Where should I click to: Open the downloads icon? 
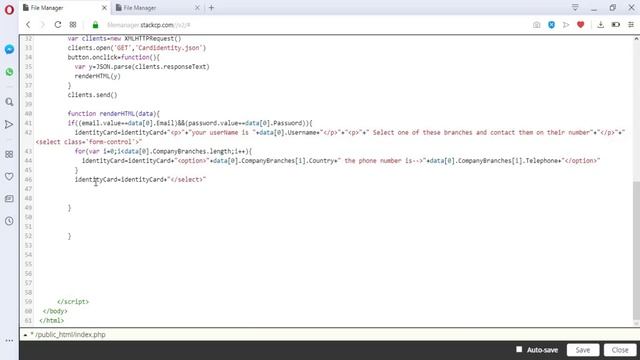pyautogui.click(x=600, y=25)
